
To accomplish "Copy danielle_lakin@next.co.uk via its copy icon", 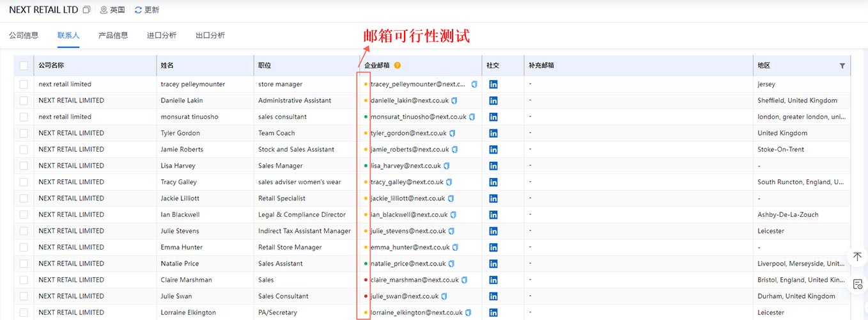I will pyautogui.click(x=454, y=100).
